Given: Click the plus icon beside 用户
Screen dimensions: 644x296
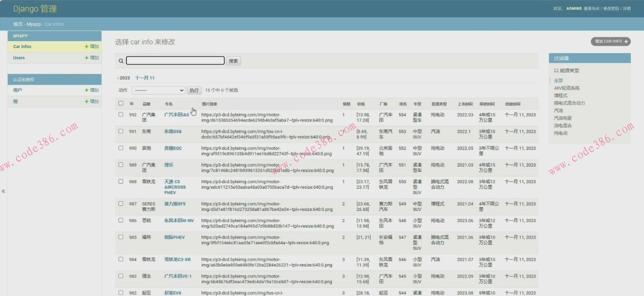Looking at the screenshot, I should pyautogui.click(x=87, y=90).
